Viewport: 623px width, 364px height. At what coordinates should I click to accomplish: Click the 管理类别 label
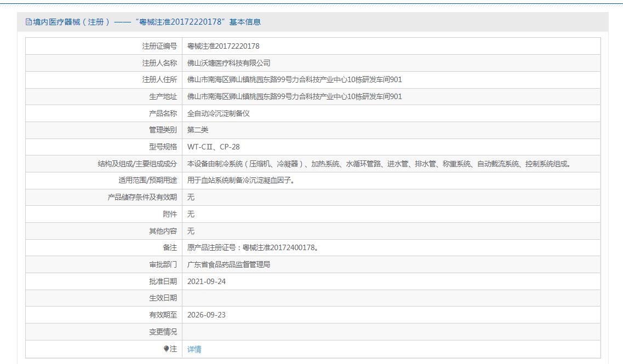pyautogui.click(x=163, y=130)
